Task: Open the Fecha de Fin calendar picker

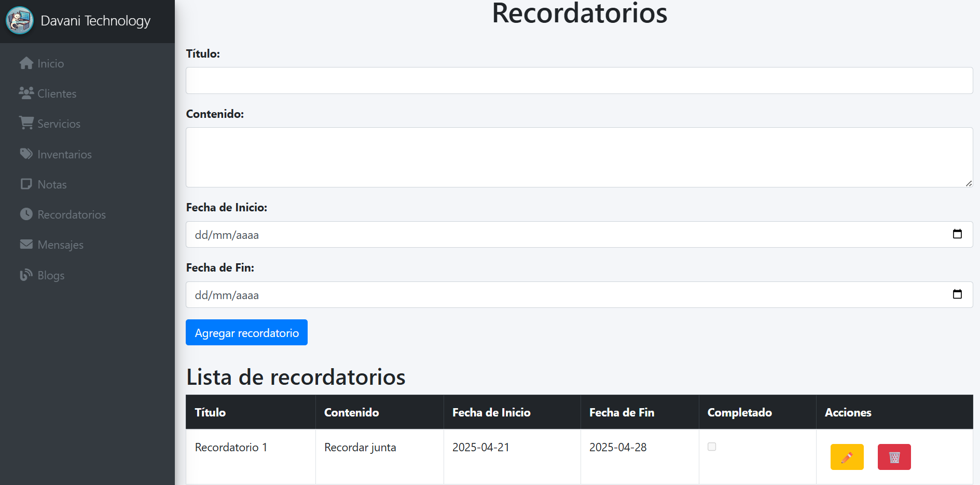Action: pyautogui.click(x=957, y=294)
